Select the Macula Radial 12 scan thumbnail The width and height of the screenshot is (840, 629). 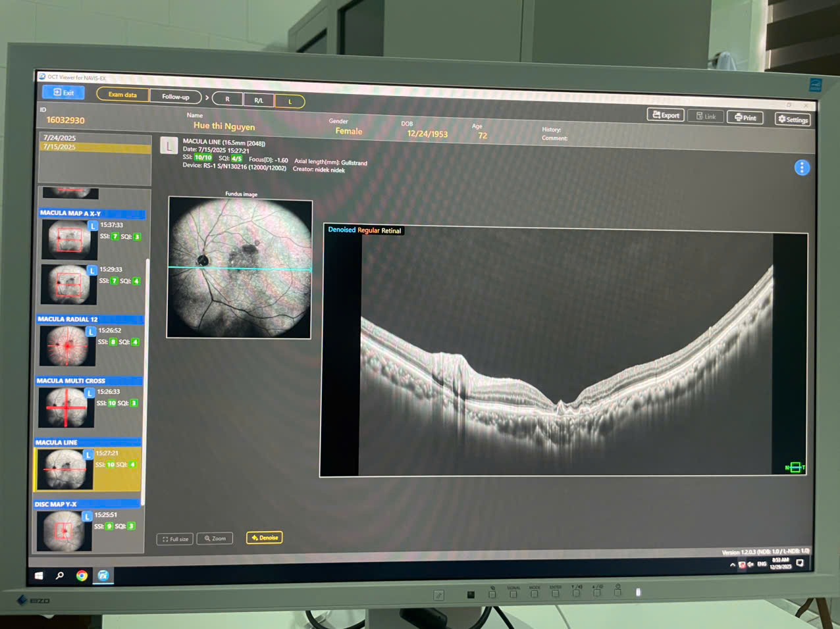[x=67, y=345]
